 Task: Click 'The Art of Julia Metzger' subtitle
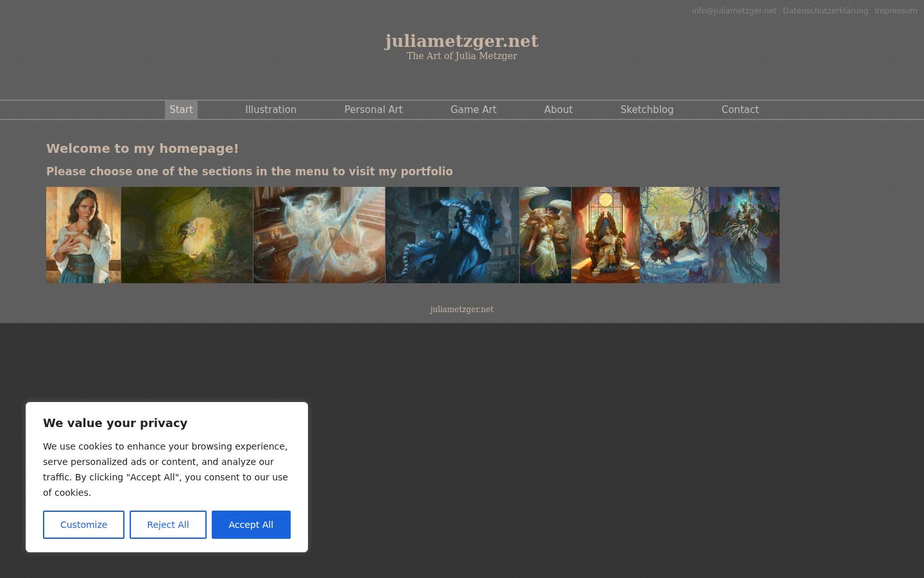461,56
